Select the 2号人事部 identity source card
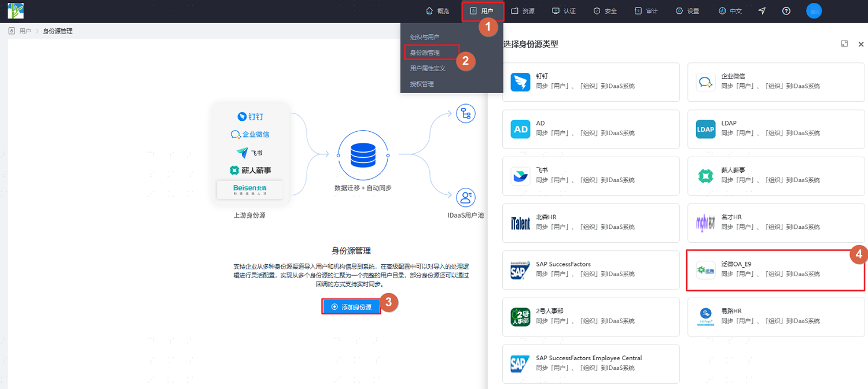 591,317
